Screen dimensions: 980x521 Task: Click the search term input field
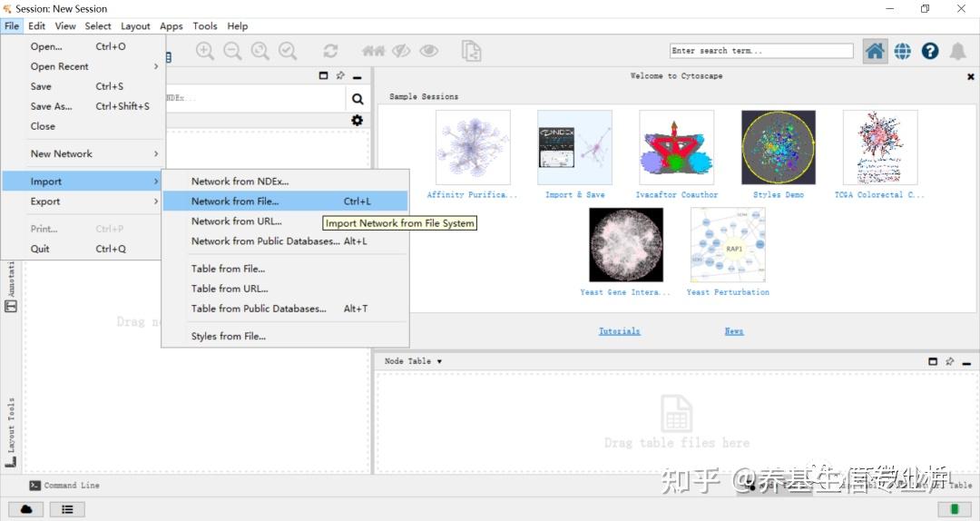coord(761,51)
